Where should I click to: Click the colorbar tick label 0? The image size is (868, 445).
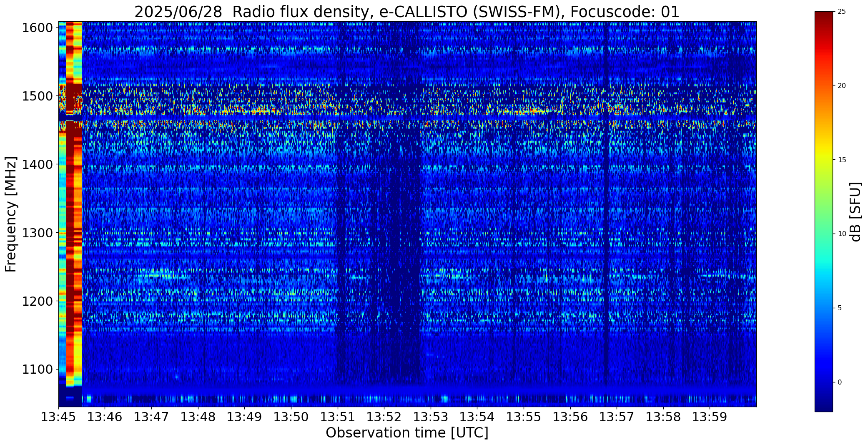point(840,382)
